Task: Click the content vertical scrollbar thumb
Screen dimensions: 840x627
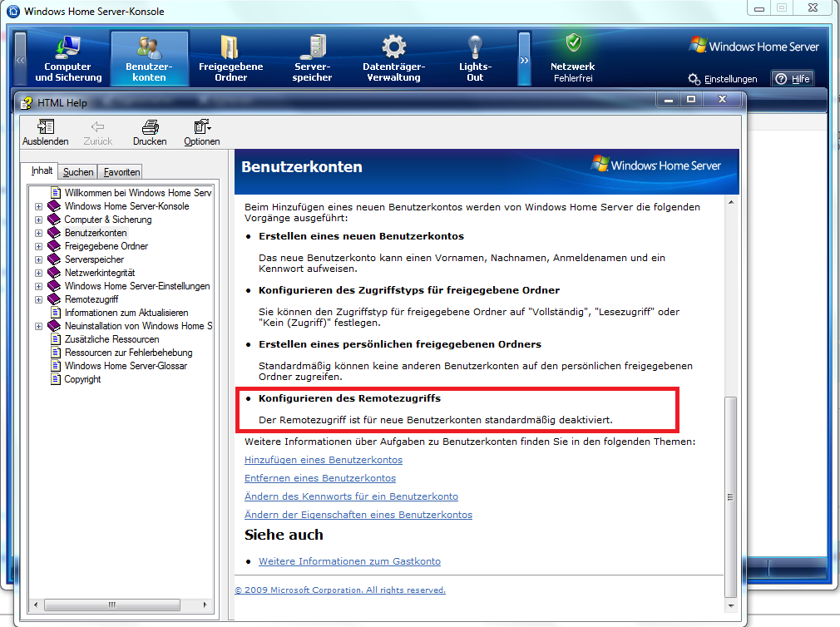Action: pos(731,497)
